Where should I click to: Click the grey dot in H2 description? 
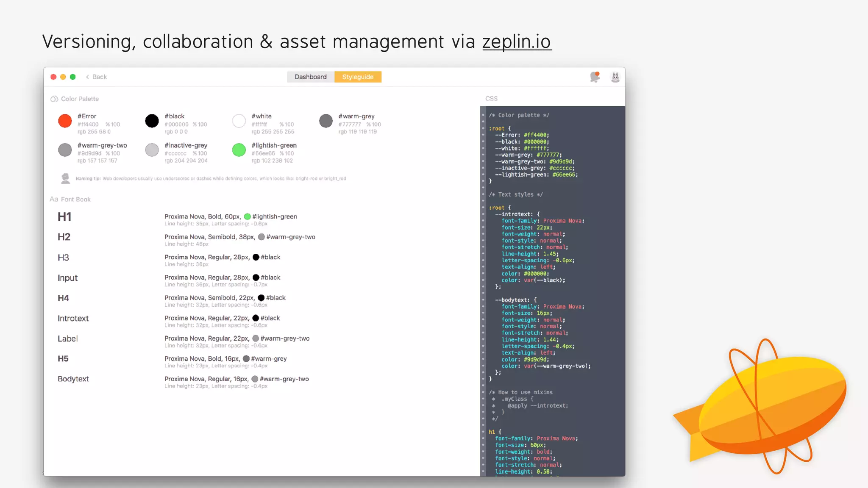tap(262, 237)
